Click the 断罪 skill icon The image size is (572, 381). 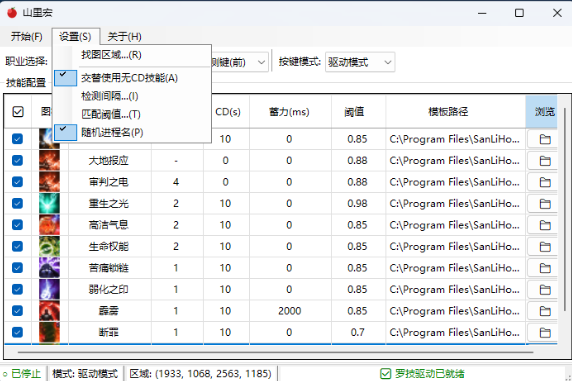(49, 332)
